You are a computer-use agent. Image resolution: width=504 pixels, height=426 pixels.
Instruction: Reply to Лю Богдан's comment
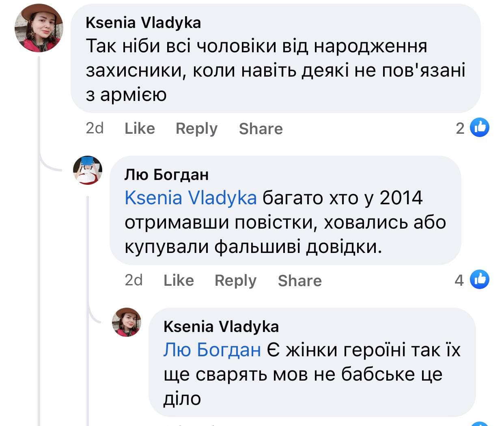235,280
